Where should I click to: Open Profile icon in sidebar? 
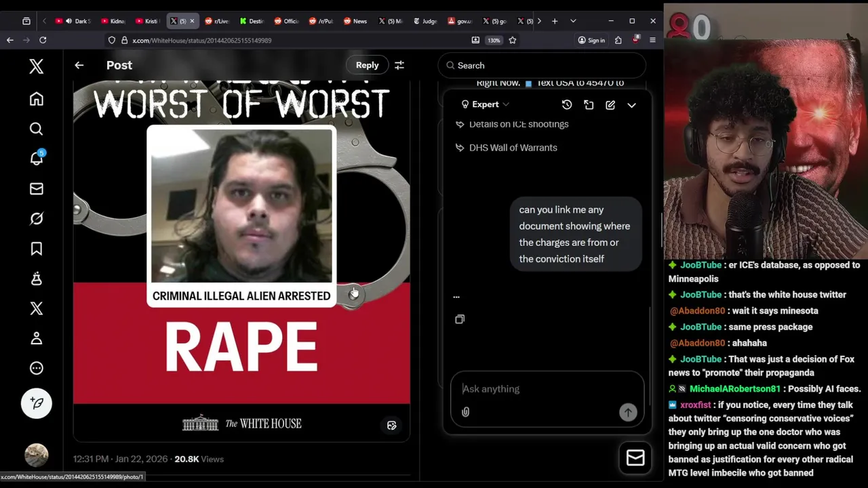pos(37,338)
